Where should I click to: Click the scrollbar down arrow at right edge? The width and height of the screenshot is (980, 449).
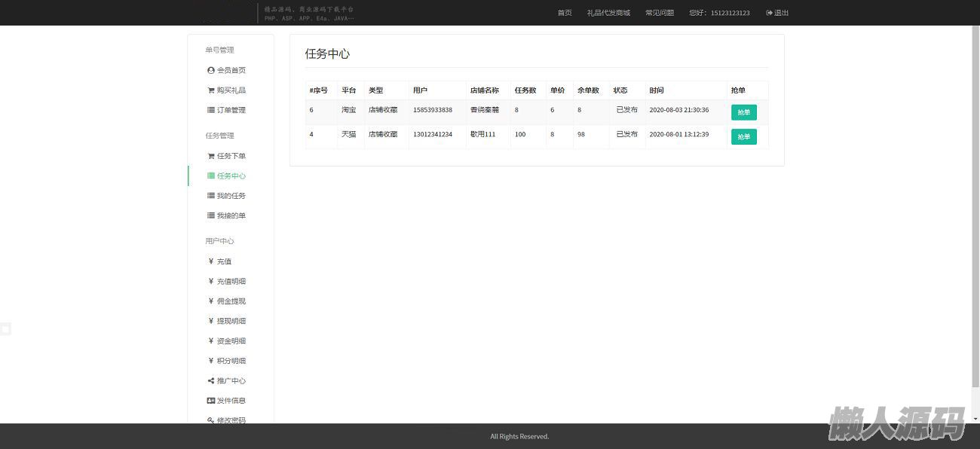coord(975,418)
